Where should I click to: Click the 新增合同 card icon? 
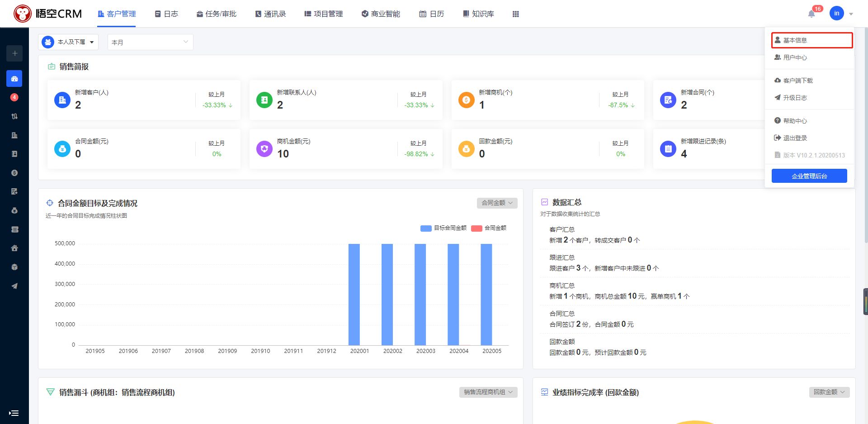tap(668, 100)
